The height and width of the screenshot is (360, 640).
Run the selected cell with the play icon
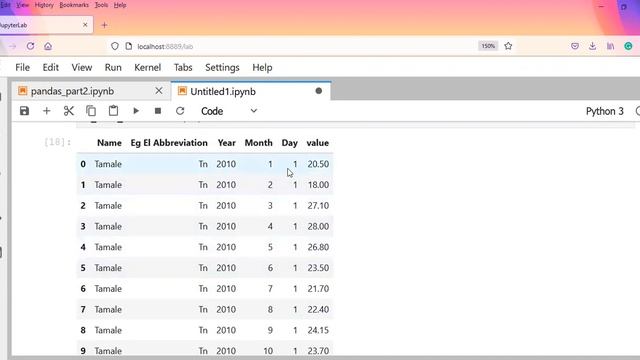click(x=136, y=111)
